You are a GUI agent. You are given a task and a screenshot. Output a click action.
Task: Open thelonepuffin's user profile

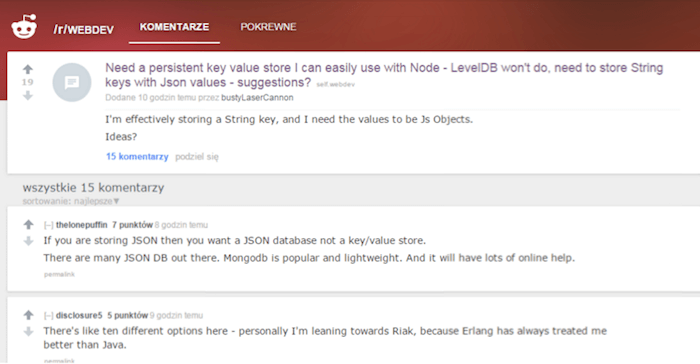(x=82, y=225)
